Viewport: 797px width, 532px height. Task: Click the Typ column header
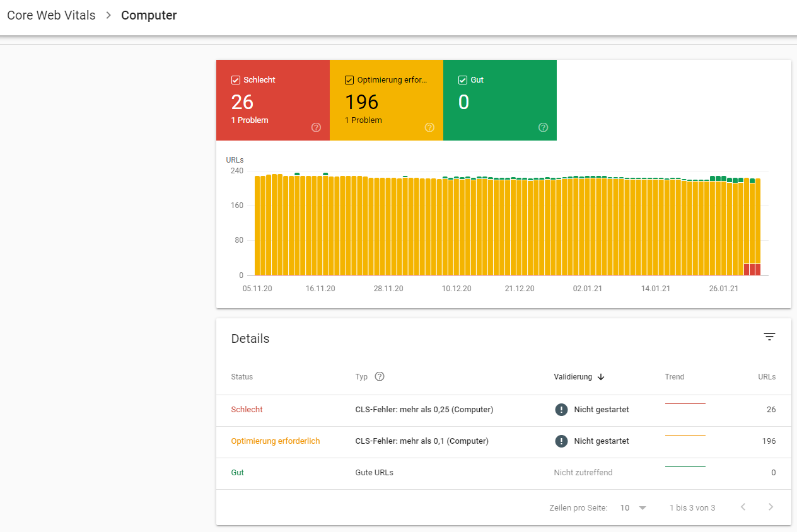pos(361,377)
